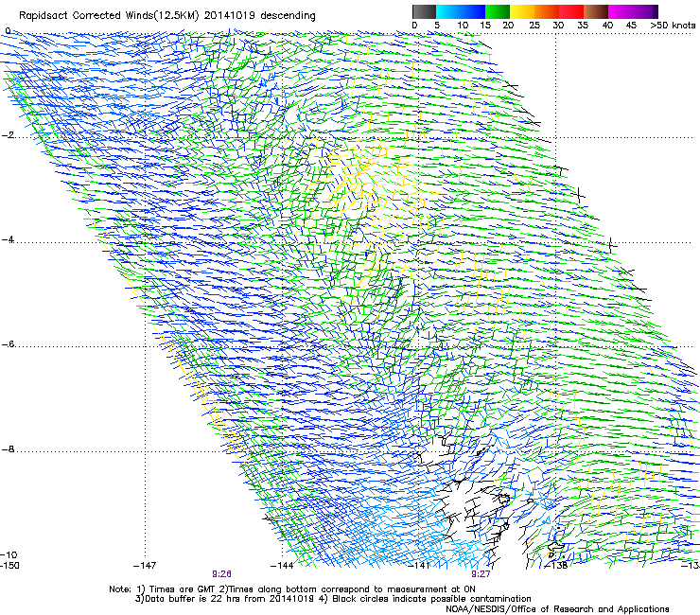Click the orange 25–30 knots legend swatch
Image resolution: width=700 pixels, height=615 pixels.
pos(547,11)
